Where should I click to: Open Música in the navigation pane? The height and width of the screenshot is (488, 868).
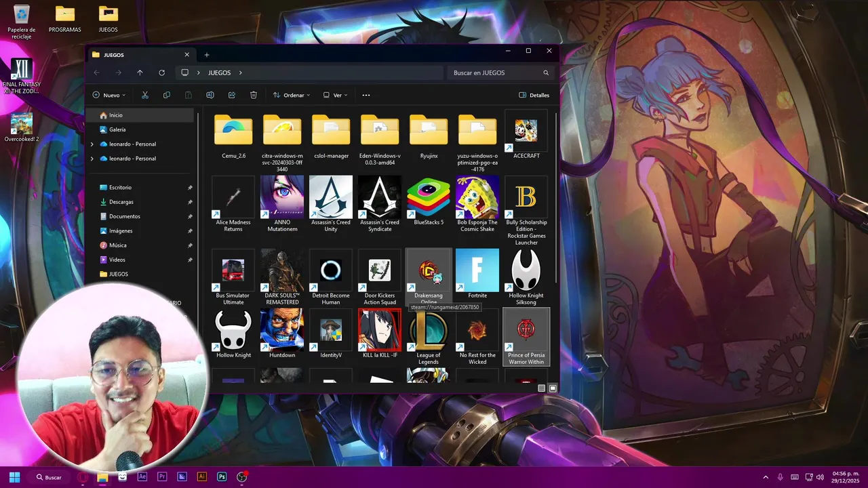[x=141, y=245]
